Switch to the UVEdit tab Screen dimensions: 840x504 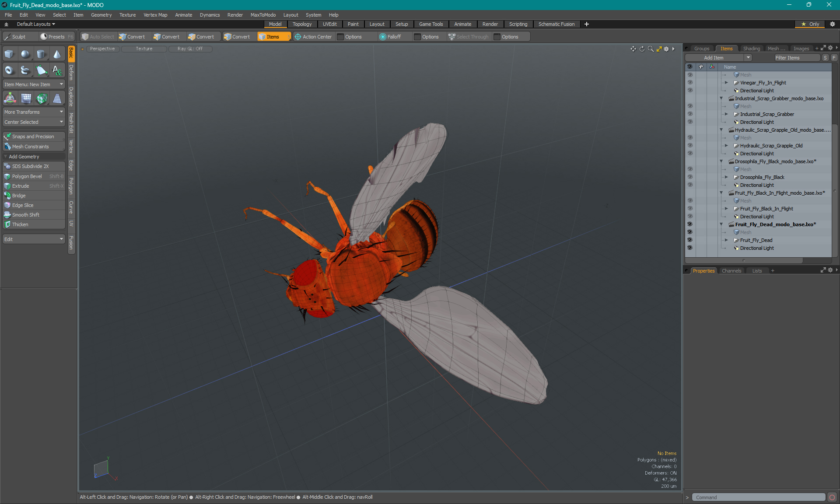point(330,24)
